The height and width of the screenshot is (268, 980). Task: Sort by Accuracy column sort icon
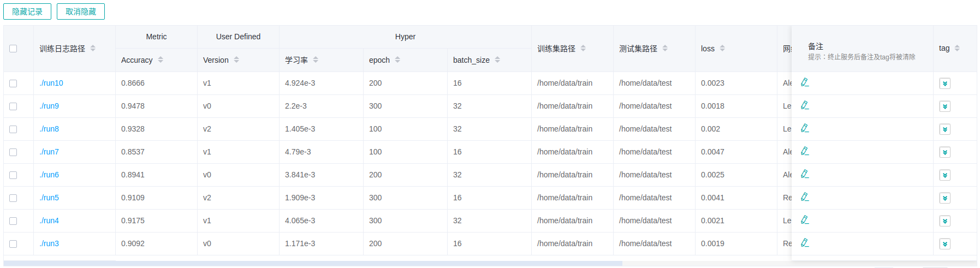tap(161, 59)
